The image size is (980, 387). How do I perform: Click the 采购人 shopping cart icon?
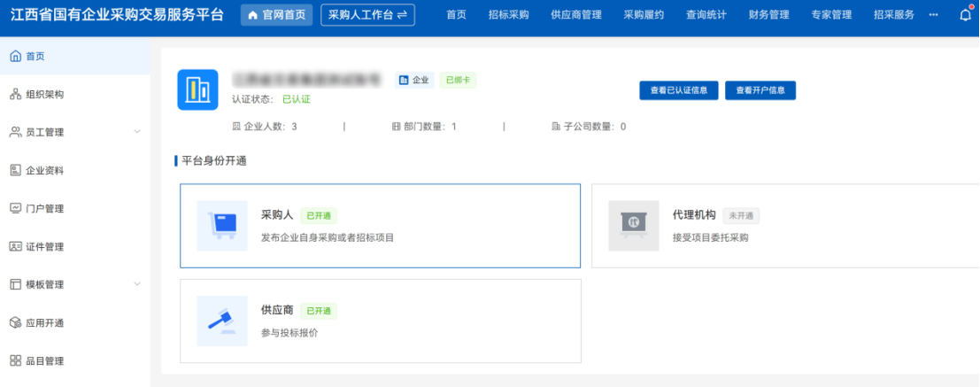(x=222, y=226)
